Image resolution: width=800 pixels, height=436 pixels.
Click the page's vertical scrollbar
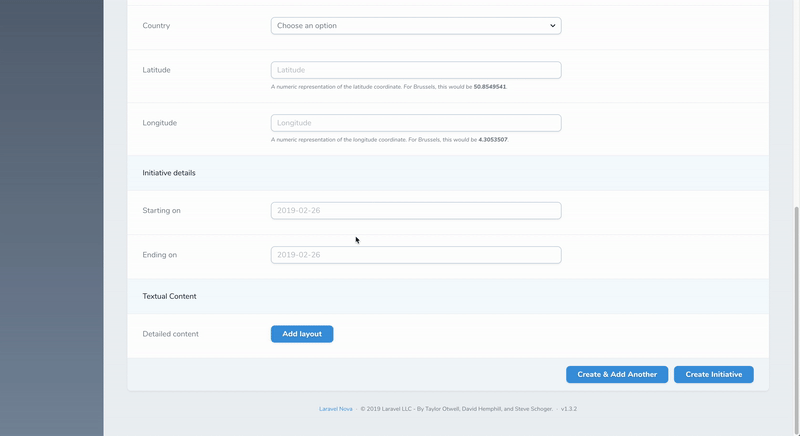[796, 300]
